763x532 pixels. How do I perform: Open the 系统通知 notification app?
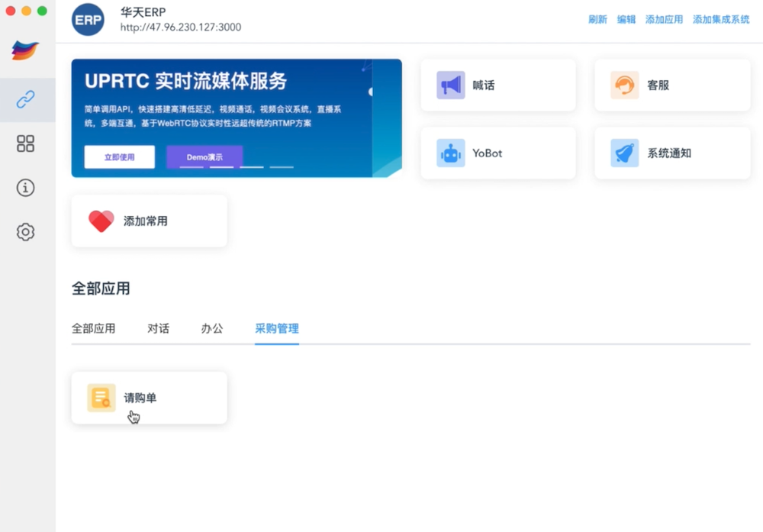point(672,153)
